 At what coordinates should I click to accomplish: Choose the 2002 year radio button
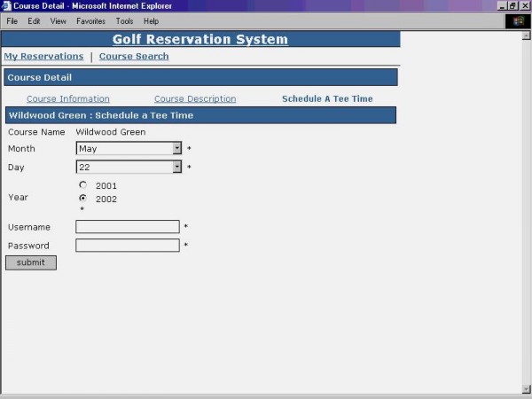pyautogui.click(x=82, y=199)
